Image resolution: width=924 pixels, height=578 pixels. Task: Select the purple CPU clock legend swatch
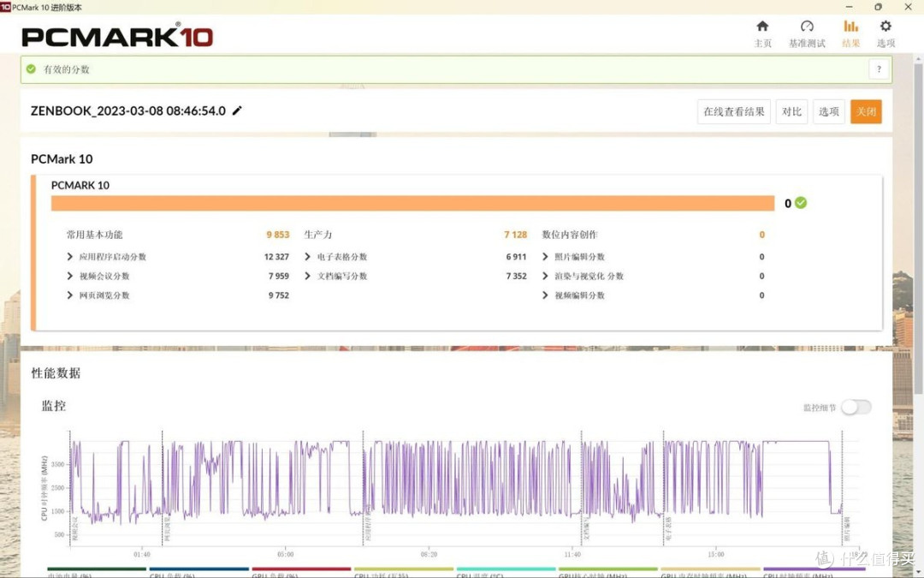click(x=814, y=569)
